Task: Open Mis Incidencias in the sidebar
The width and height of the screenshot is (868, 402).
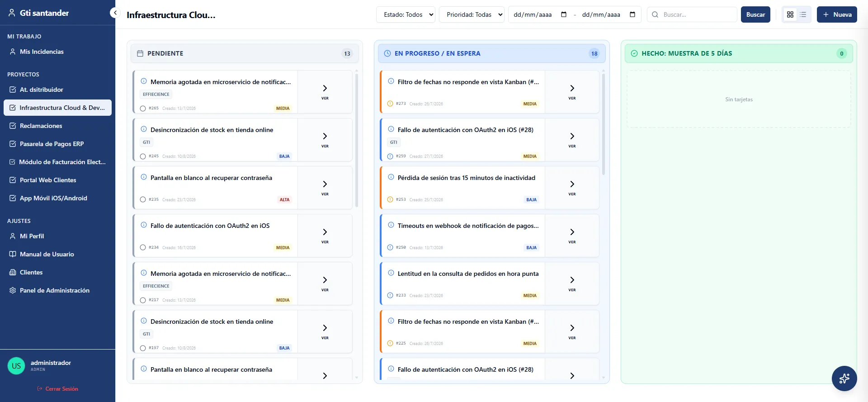Action: point(57,52)
